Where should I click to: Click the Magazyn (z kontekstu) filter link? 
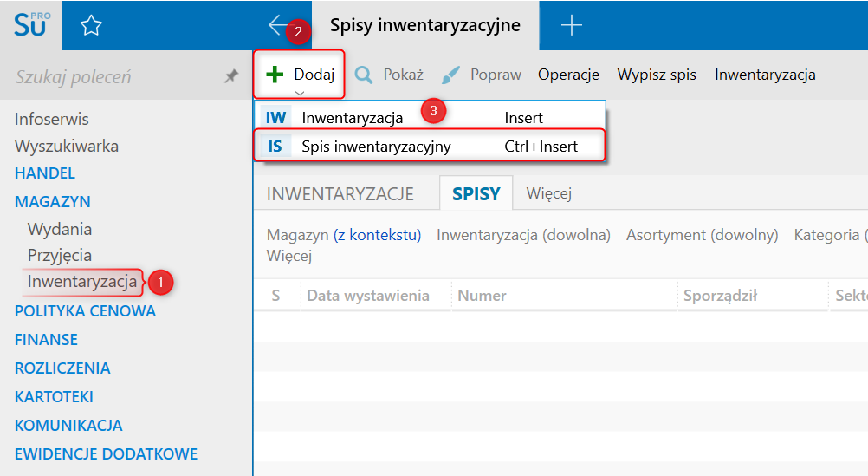point(377,235)
